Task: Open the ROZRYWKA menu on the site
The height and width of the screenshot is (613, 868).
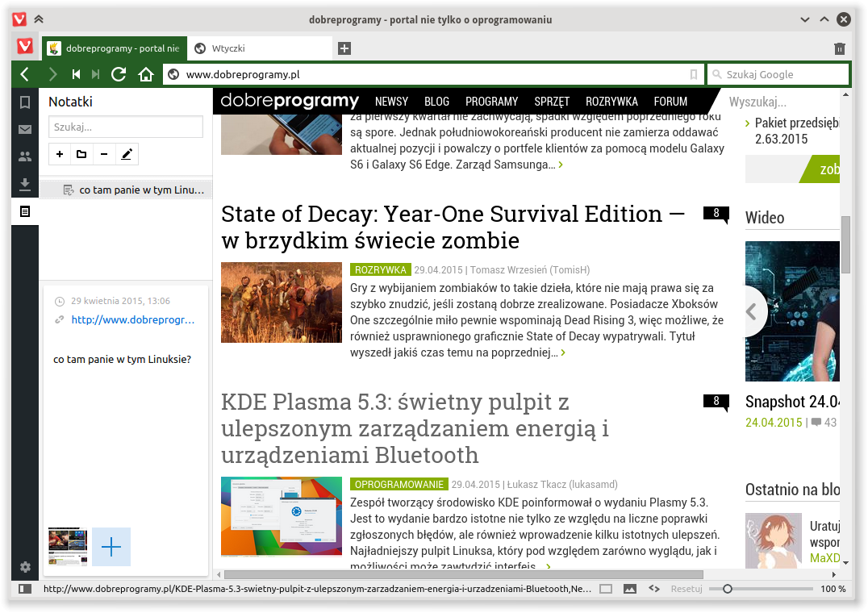Action: coord(611,102)
